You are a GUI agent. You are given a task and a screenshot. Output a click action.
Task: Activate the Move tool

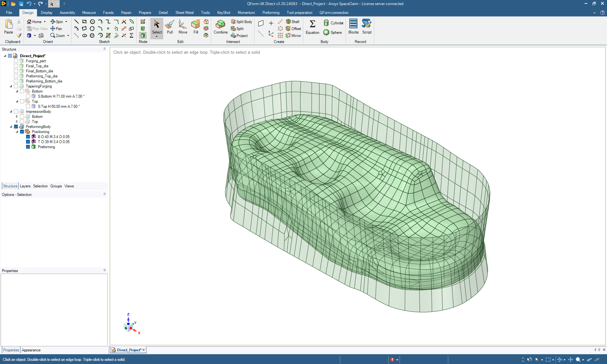click(183, 27)
